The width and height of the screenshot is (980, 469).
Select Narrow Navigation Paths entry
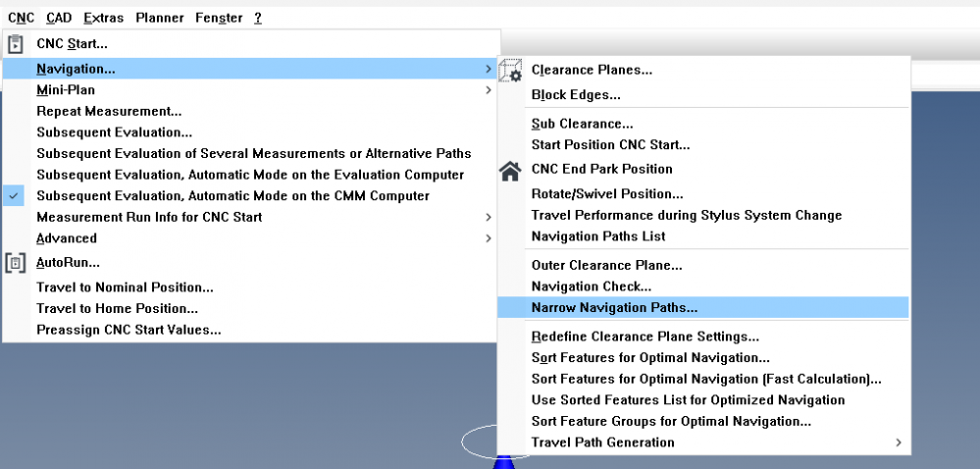(614, 308)
